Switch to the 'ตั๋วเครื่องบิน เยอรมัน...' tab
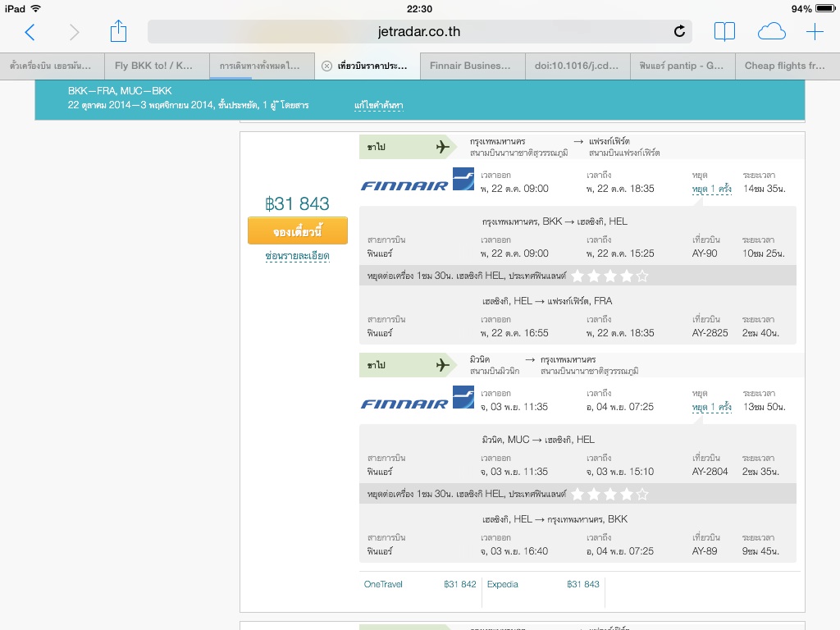840x630 pixels. [x=52, y=66]
